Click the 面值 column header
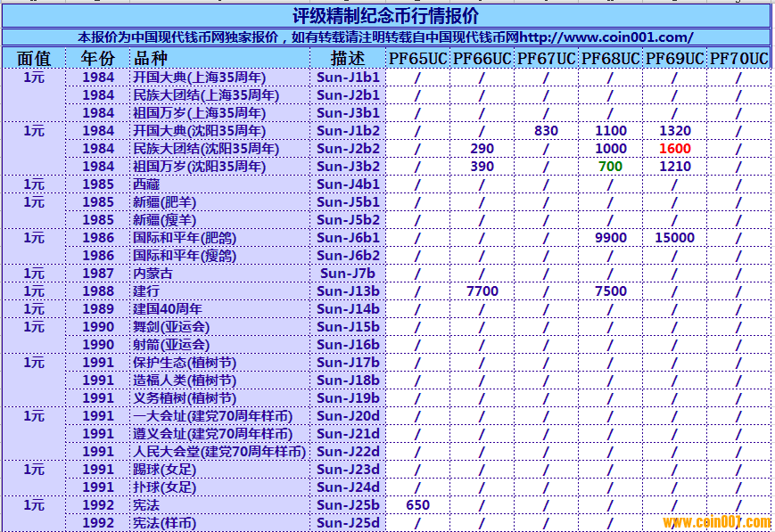 [34, 59]
